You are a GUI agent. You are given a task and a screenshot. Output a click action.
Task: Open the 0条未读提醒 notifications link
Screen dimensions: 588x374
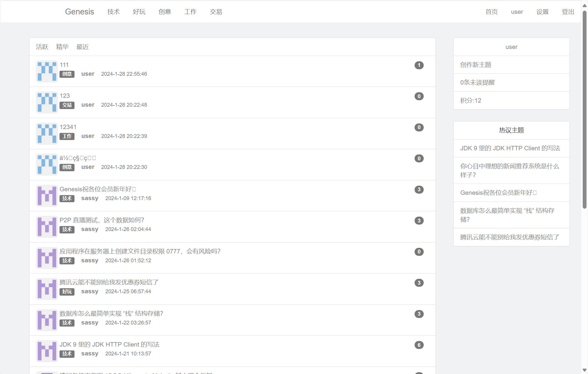tap(477, 83)
